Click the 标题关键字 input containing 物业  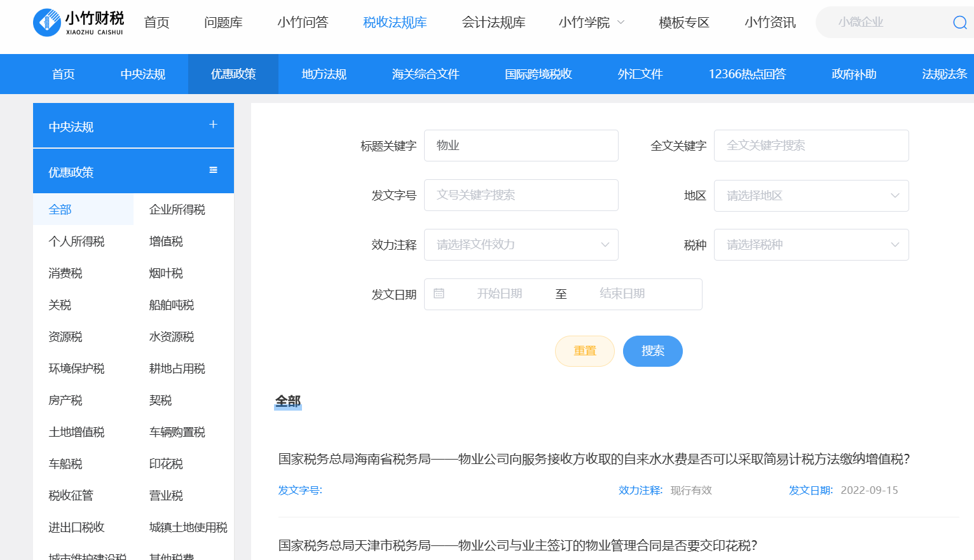[521, 146]
